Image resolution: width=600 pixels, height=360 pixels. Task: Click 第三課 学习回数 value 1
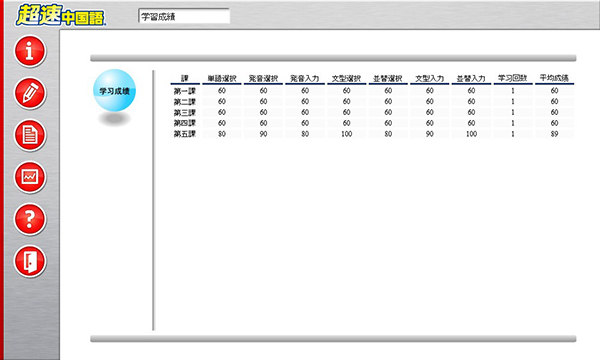coord(513,112)
